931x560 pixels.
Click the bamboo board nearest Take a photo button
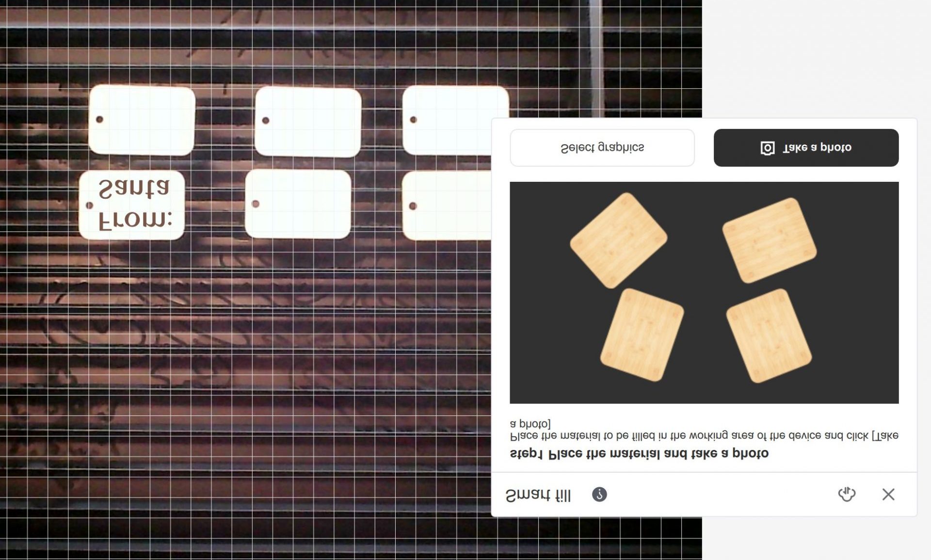point(770,240)
